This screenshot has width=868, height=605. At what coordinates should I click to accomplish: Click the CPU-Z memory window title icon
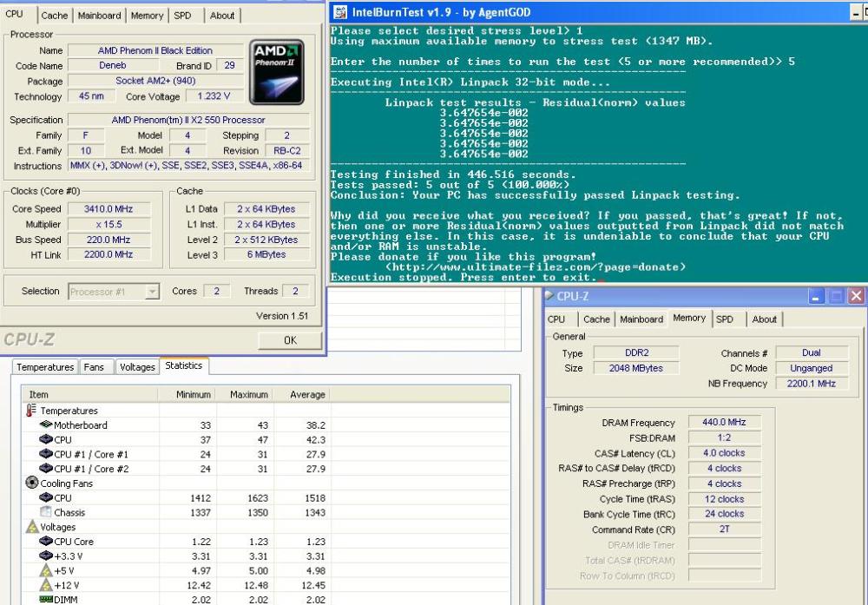pos(549,296)
